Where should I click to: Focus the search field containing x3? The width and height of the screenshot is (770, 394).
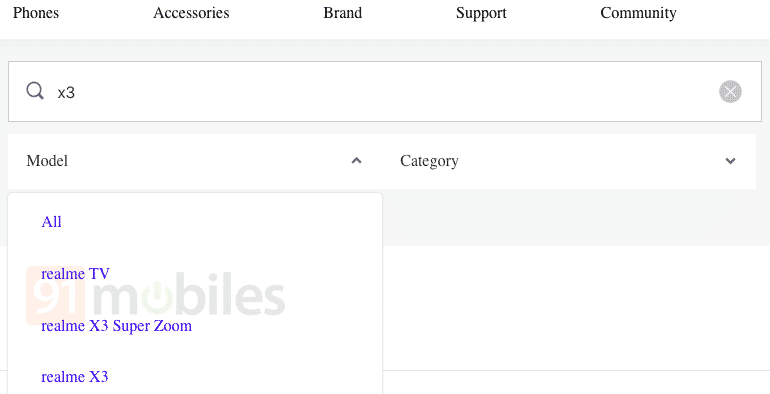(385, 91)
